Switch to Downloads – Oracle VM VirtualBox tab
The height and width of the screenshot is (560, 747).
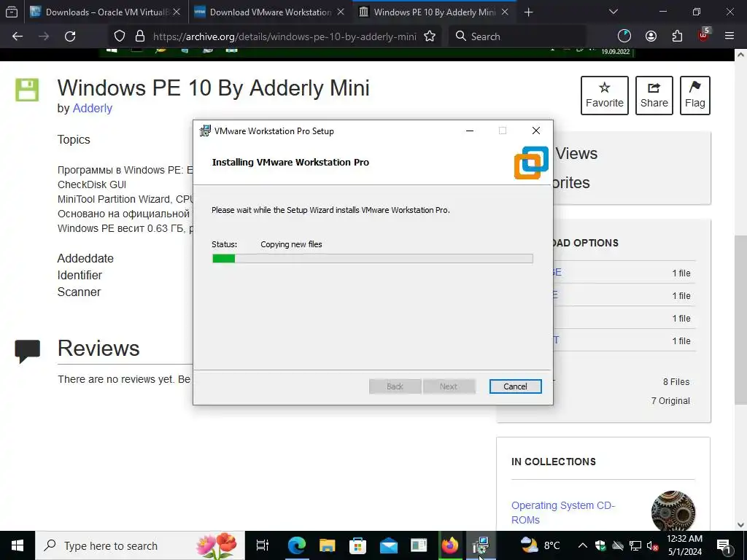(105, 12)
